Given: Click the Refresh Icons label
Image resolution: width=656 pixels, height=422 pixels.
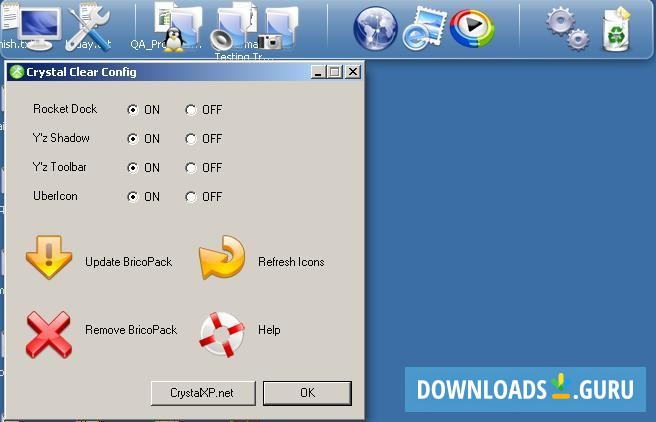Looking at the screenshot, I should (x=291, y=262).
